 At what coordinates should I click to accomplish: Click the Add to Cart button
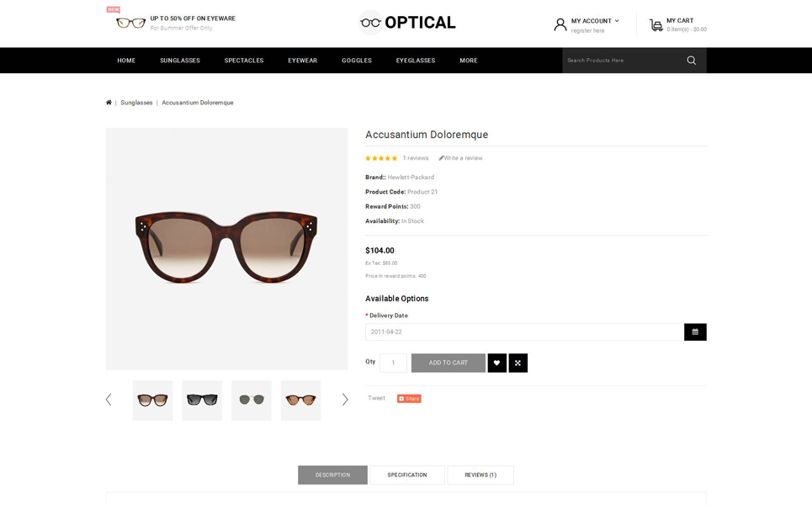(448, 363)
